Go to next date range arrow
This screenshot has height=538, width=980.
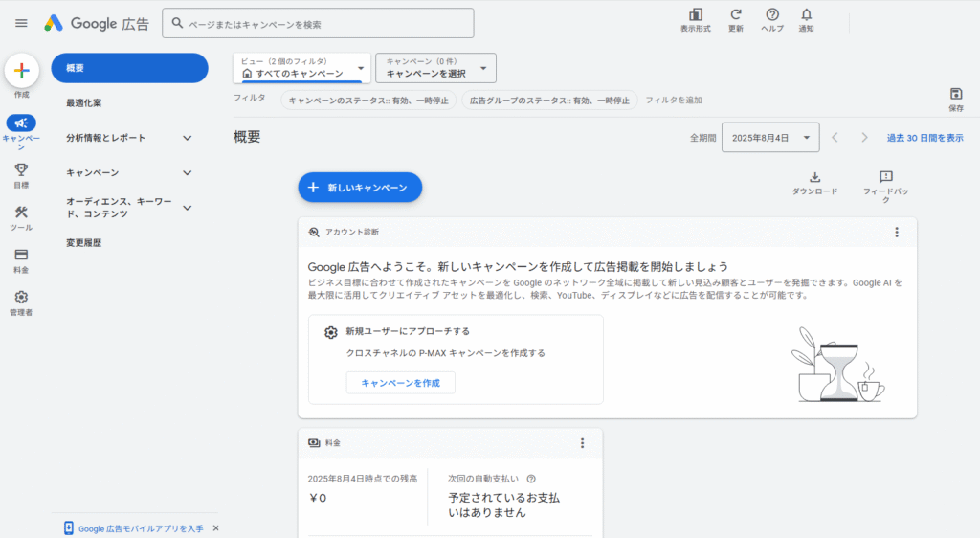pyautogui.click(x=864, y=138)
